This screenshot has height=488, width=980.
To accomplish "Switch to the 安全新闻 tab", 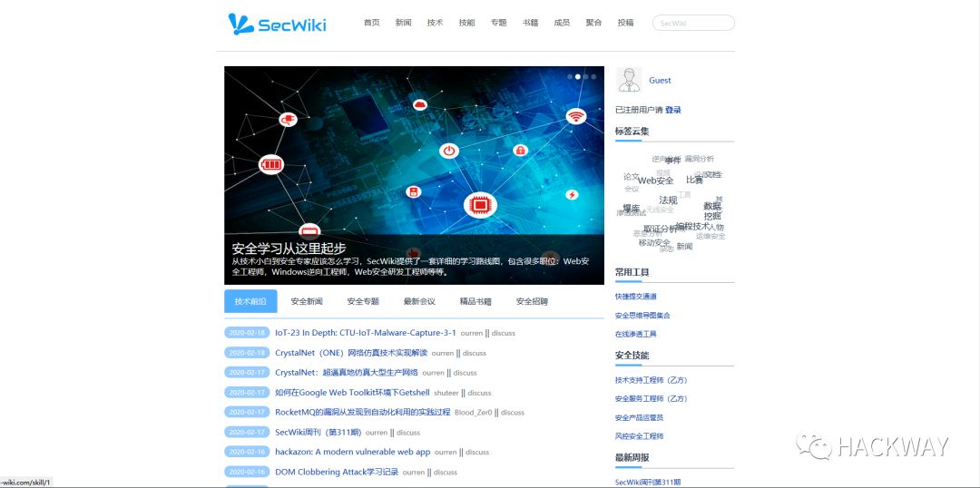I will pos(307,301).
